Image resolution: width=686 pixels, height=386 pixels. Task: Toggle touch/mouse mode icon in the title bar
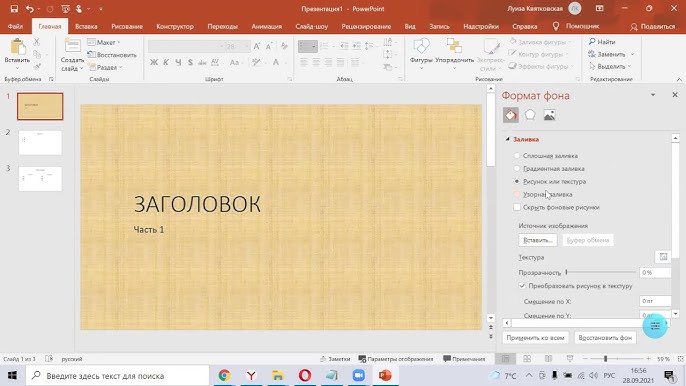click(x=79, y=9)
